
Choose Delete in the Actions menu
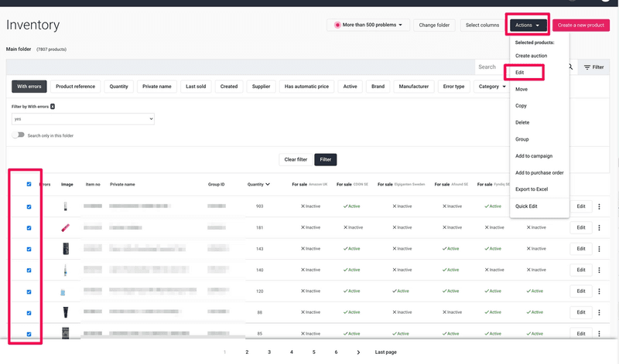click(x=522, y=123)
